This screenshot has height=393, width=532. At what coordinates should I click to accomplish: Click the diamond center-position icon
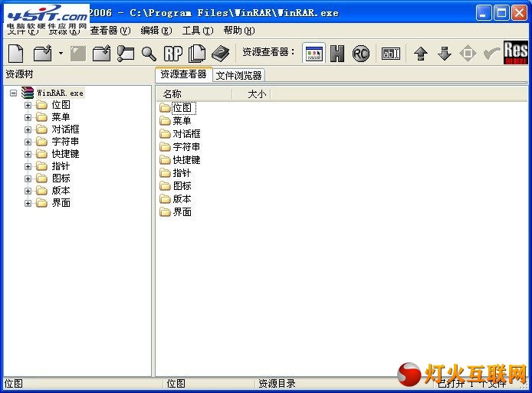coord(468,53)
